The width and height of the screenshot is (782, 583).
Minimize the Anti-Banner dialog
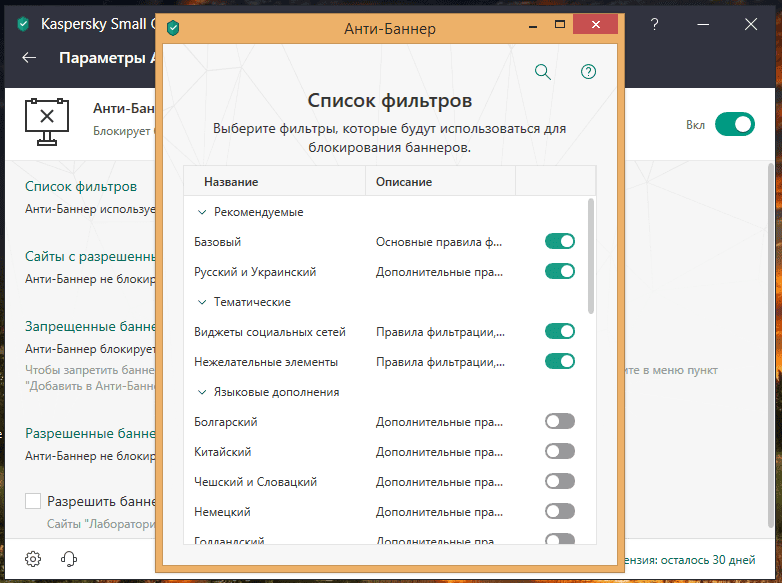[533, 25]
